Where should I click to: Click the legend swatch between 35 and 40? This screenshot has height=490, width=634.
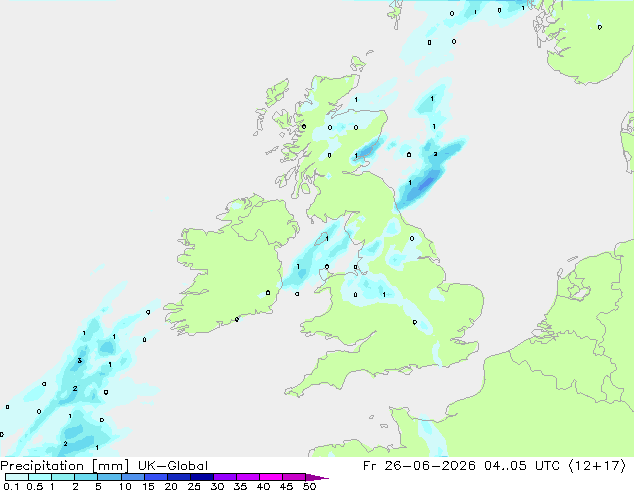[x=247, y=477]
